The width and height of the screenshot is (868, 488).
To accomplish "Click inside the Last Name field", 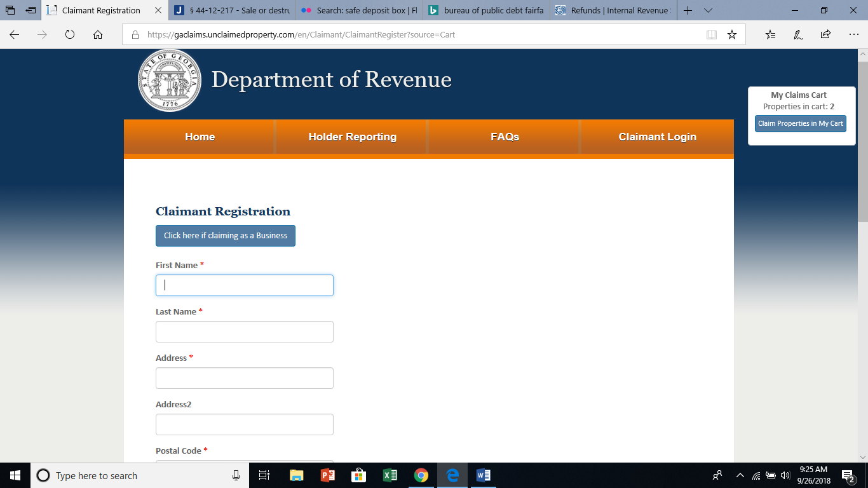I will click(244, 331).
